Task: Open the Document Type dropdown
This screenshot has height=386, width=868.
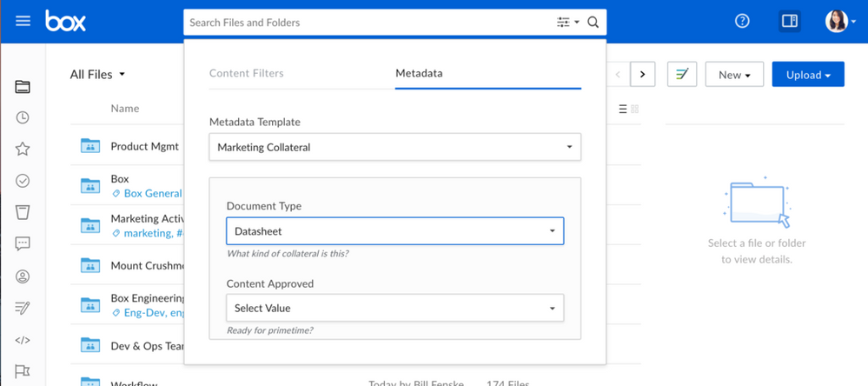Action: [x=394, y=231]
